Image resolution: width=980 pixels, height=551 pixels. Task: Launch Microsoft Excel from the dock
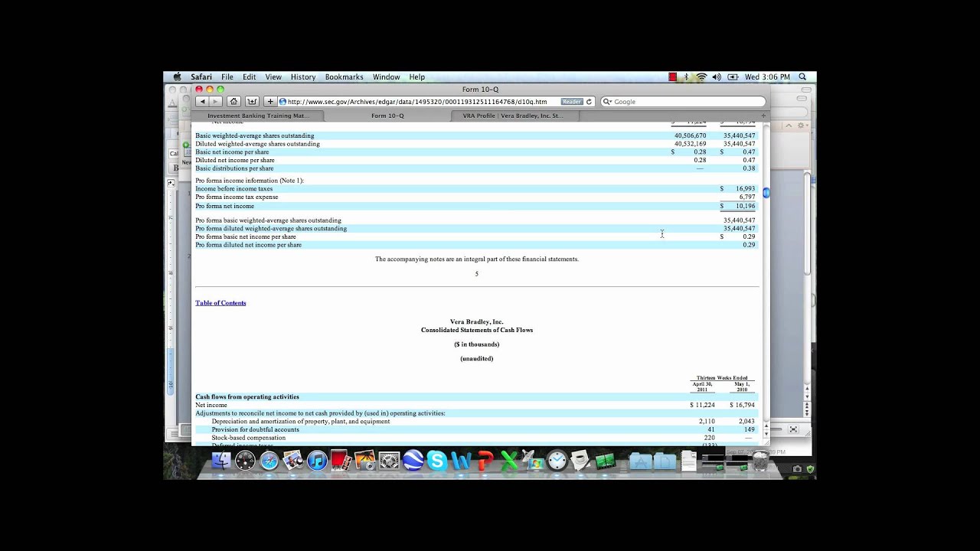pos(508,461)
